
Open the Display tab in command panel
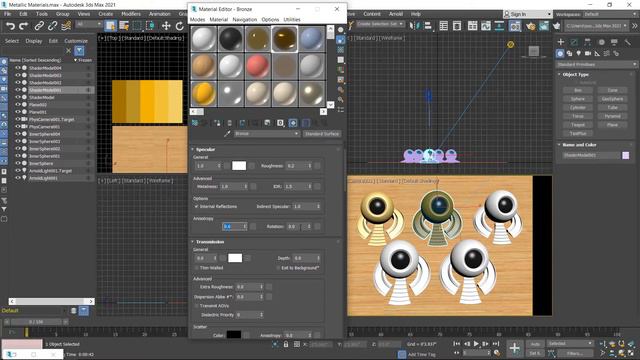click(614, 42)
